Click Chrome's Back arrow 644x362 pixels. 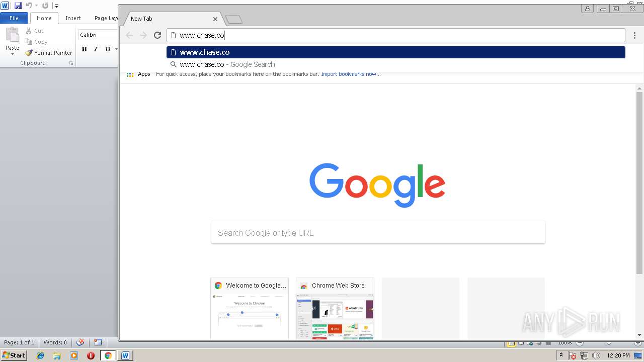click(x=129, y=35)
